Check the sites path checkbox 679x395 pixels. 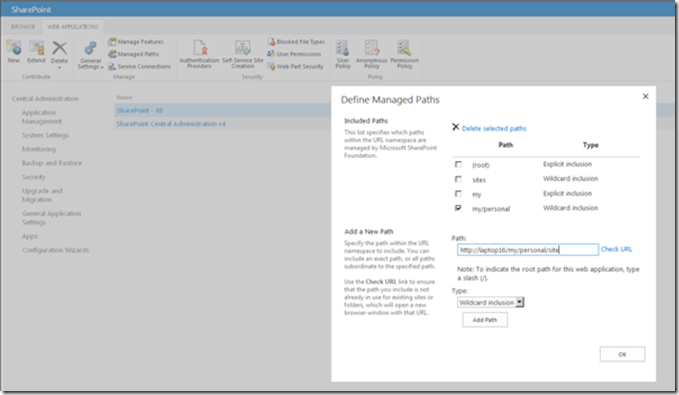click(x=458, y=179)
